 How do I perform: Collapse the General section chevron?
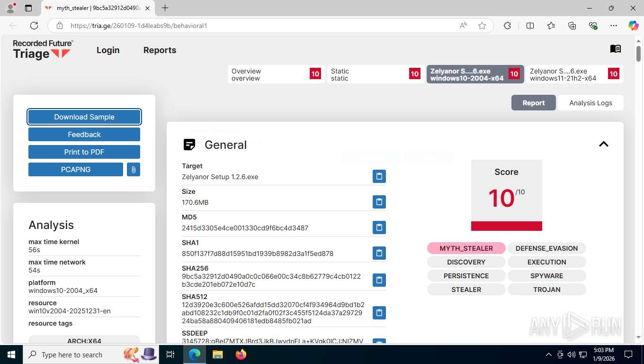603,144
